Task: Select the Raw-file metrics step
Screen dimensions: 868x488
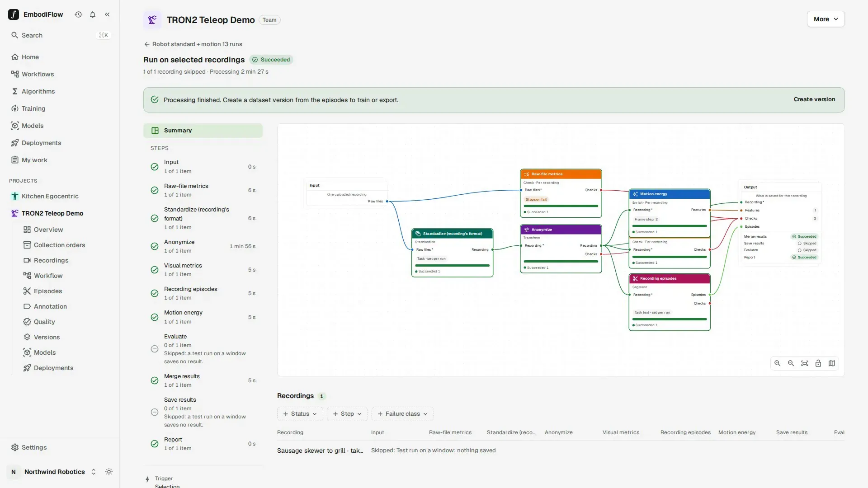Action: [x=203, y=190]
